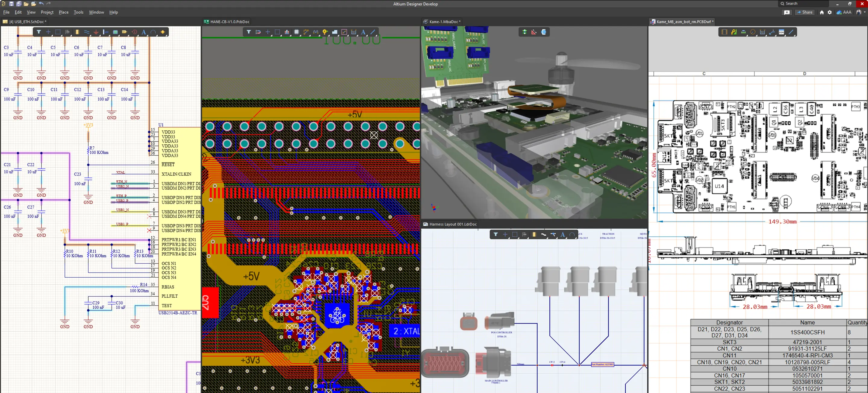Click the Share button
This screenshot has height=393, width=868.
pos(804,12)
